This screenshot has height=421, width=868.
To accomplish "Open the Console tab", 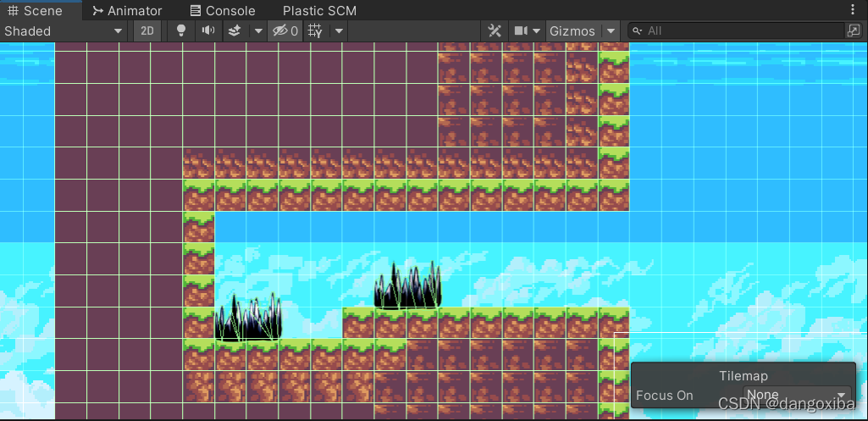I will pos(223,10).
